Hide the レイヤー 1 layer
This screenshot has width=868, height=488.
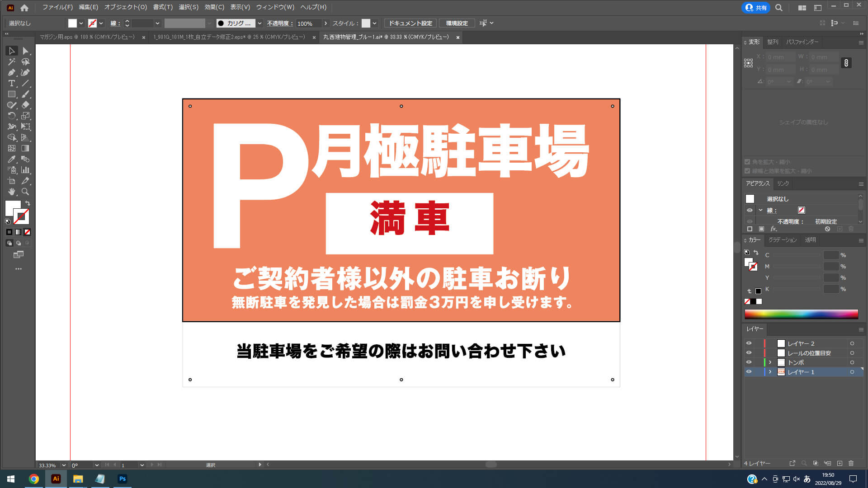[749, 372]
